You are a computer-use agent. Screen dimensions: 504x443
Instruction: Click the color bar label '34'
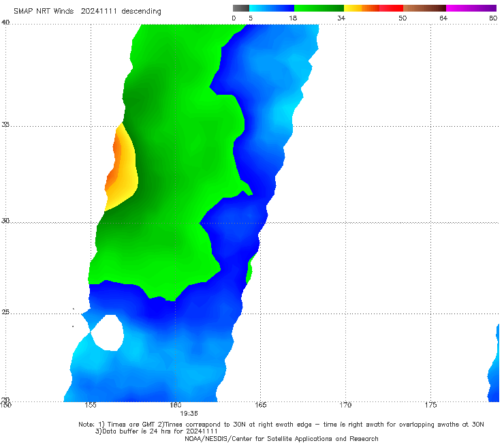tap(341, 18)
